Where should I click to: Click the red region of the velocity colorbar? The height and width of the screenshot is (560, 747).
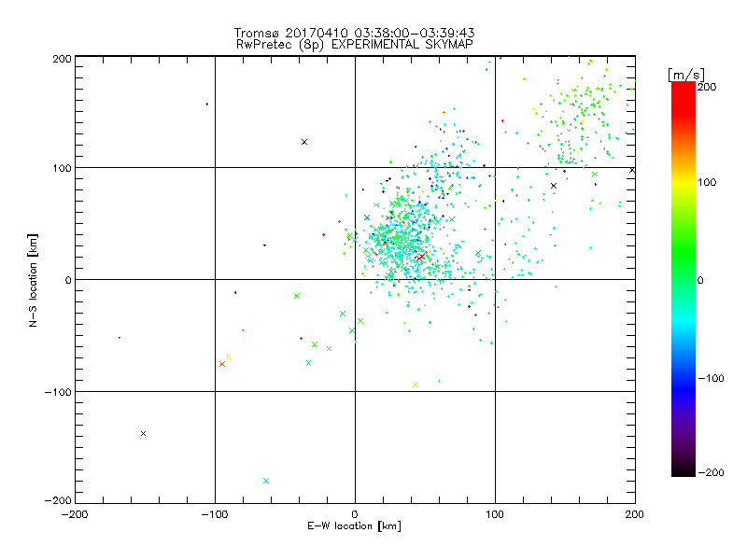pos(684,98)
